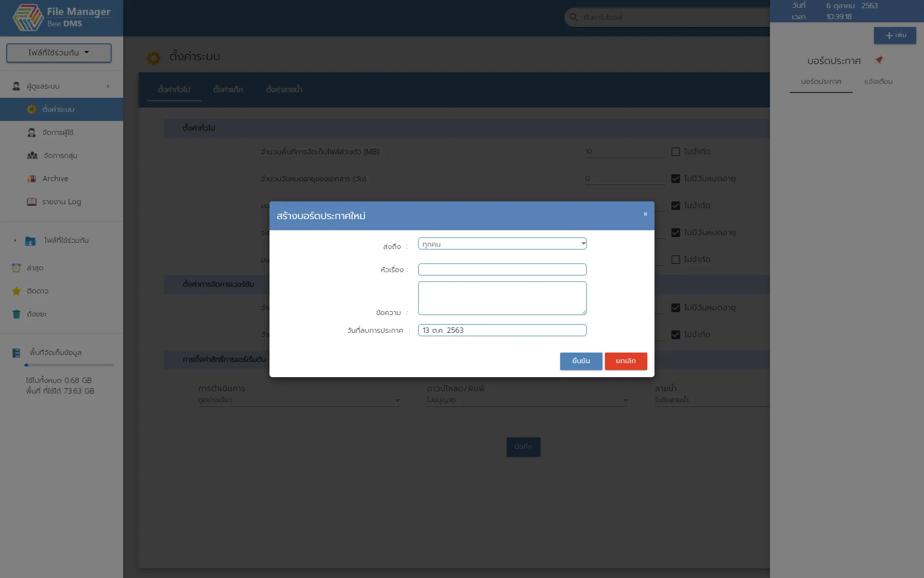Image resolution: width=924 pixels, height=578 pixels.
Task: Click the จัดการกลุ่ม group icon
Action: coord(32,156)
